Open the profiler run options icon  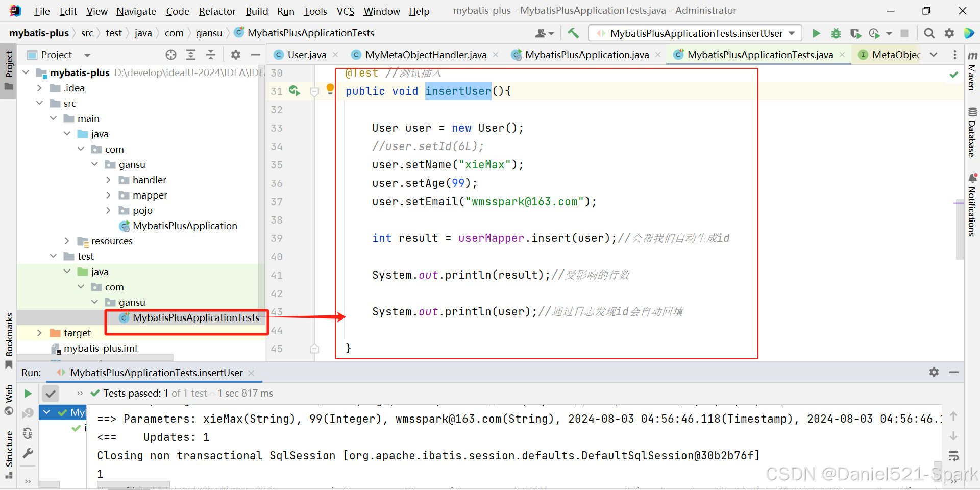875,33
